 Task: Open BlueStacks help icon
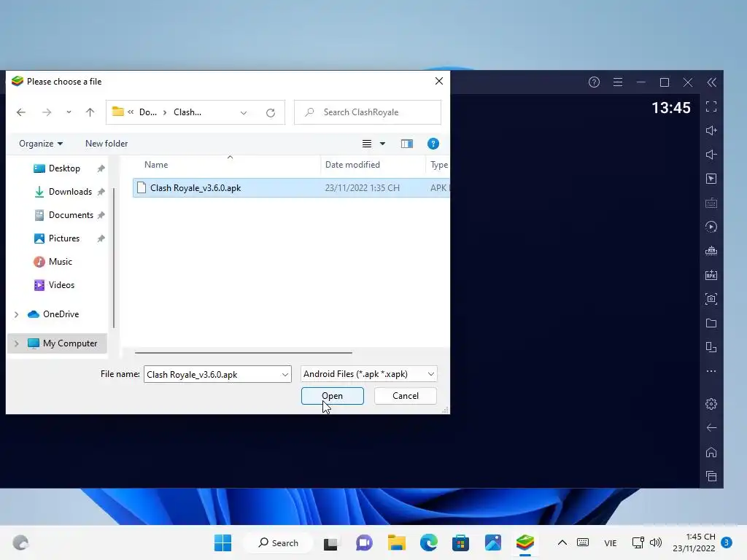coord(594,82)
